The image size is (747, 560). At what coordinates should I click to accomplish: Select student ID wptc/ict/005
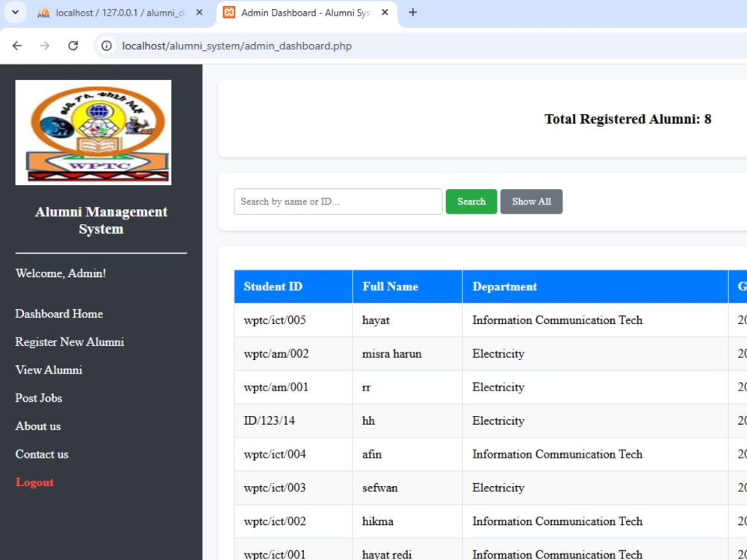[274, 320]
